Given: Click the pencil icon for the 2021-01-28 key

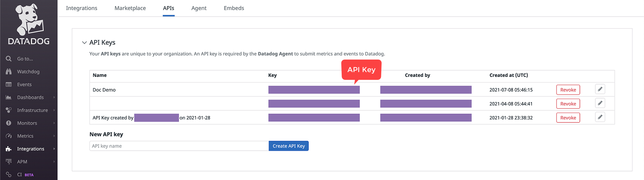Looking at the screenshot, I should pos(600,117).
